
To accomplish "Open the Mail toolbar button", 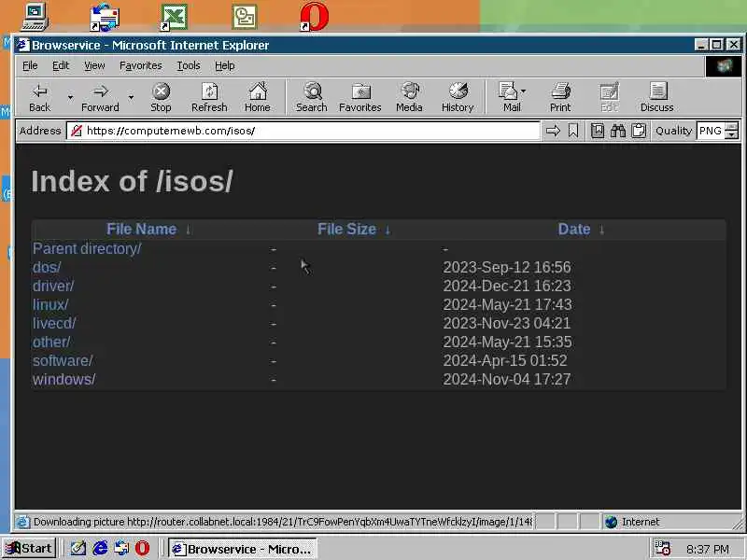I will 512,97.
